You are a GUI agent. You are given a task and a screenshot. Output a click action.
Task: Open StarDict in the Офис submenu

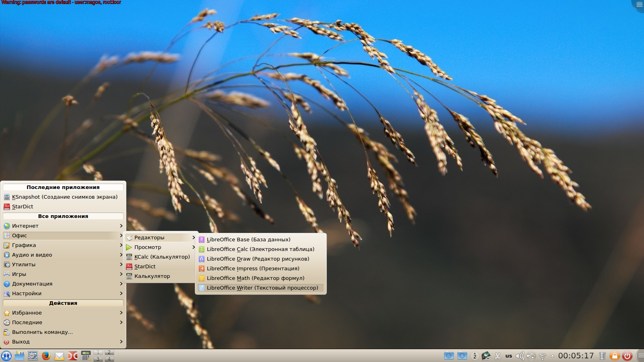pos(161,267)
